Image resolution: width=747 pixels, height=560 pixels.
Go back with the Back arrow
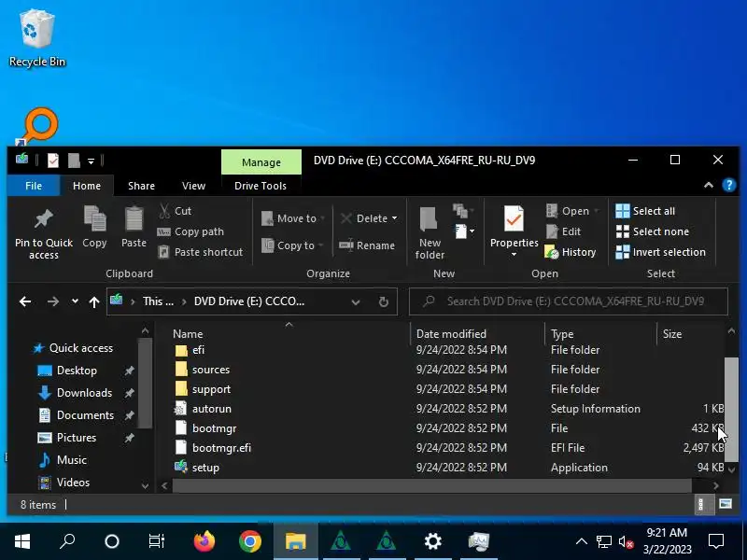click(25, 301)
